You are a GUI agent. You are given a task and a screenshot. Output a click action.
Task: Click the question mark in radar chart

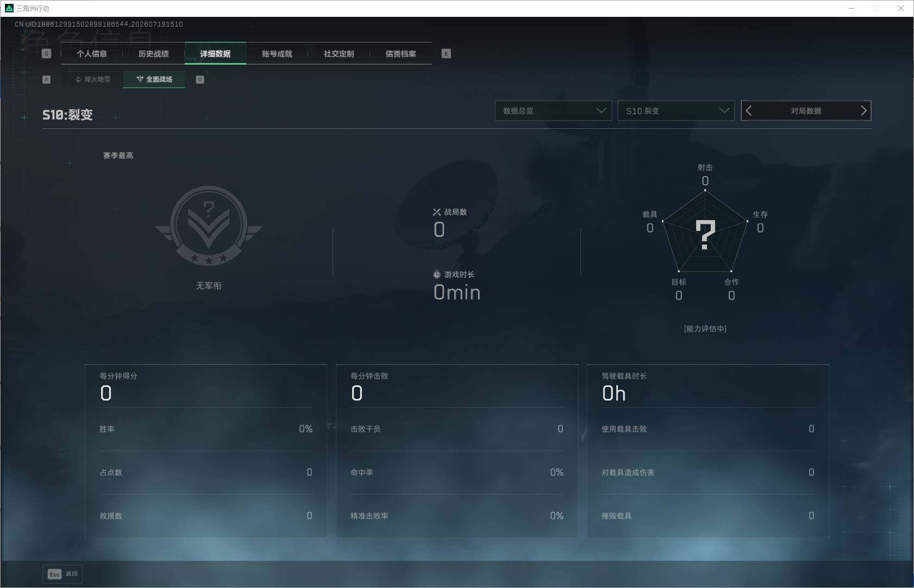click(705, 235)
